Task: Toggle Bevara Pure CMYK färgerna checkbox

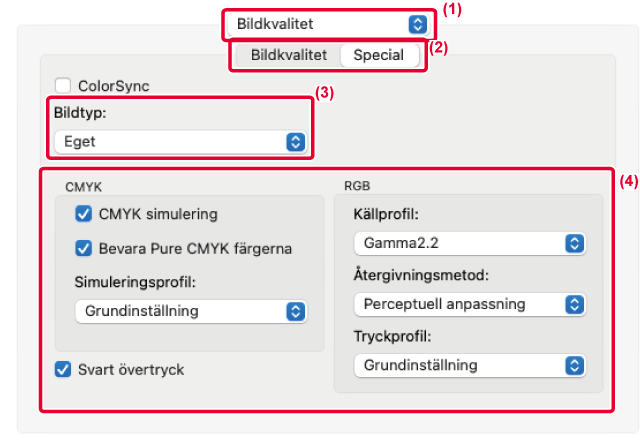Action: click(84, 248)
